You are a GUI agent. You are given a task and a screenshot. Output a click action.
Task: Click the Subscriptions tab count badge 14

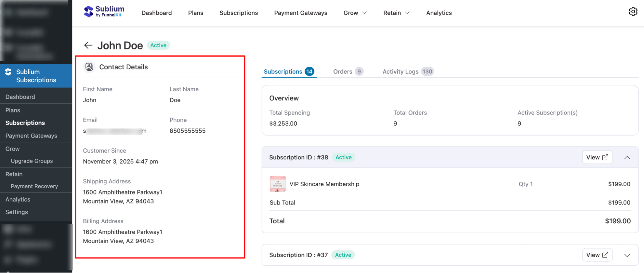pyautogui.click(x=309, y=71)
